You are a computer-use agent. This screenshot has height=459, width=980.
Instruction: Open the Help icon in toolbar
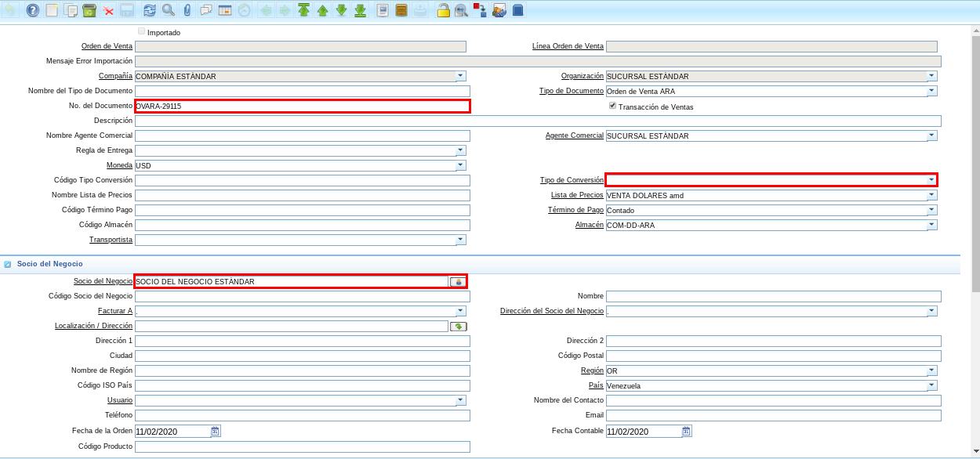(x=32, y=10)
